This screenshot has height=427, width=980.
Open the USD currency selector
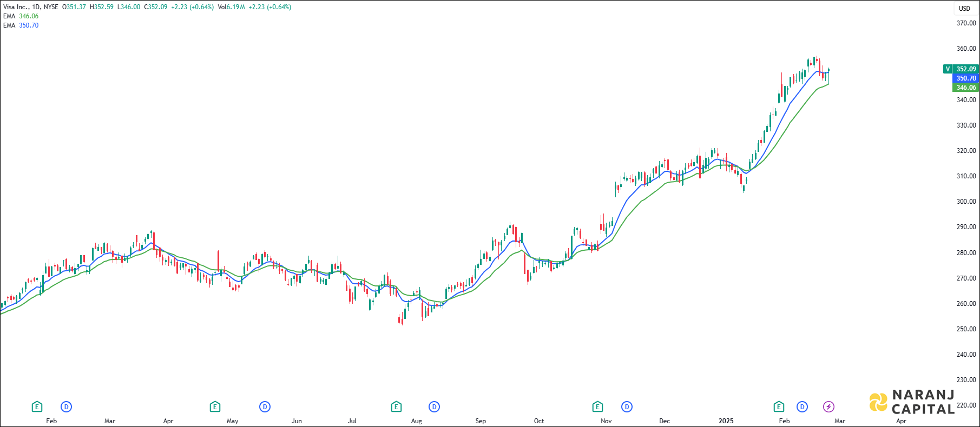(x=964, y=8)
